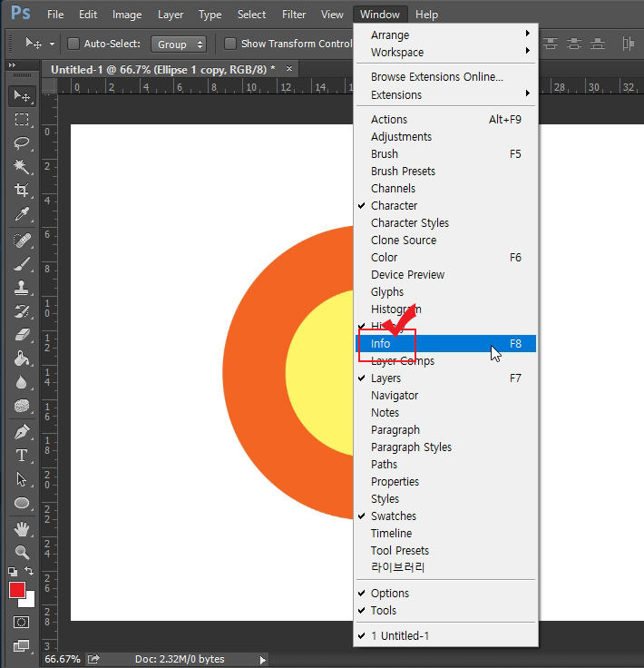
Task: Select the Crop tool
Action: click(x=22, y=190)
